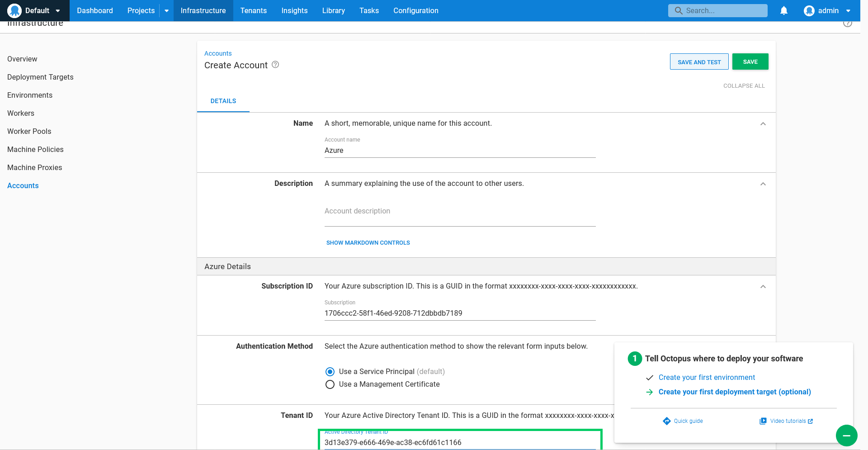
Task: Select the Infrastructure navigation tab
Action: 203,10
